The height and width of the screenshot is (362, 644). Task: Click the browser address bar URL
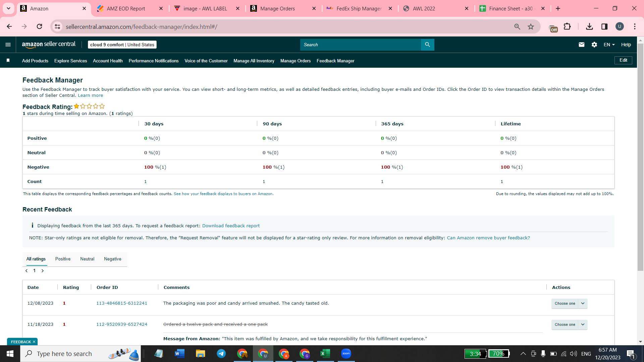[x=141, y=26]
